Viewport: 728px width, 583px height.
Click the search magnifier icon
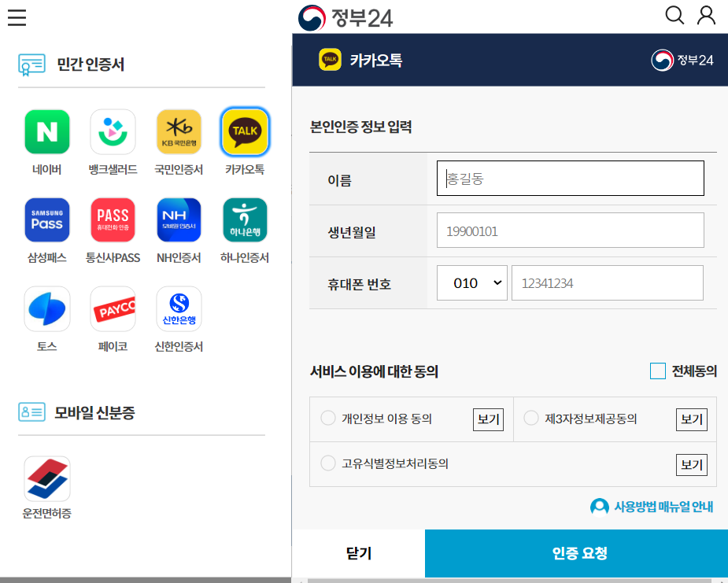click(x=674, y=15)
